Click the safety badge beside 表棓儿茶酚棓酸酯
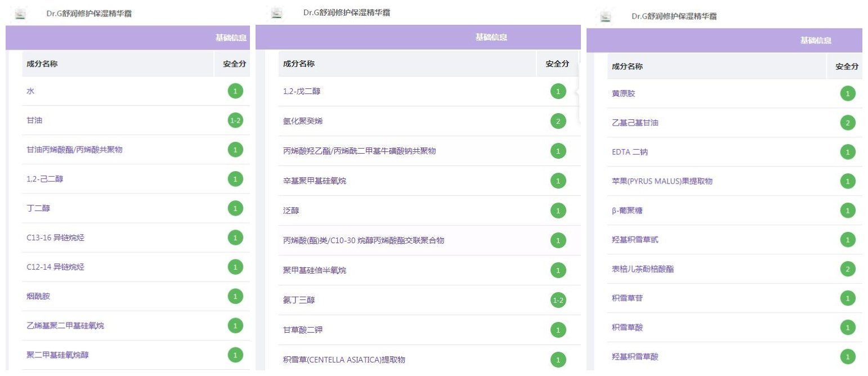Image resolution: width=868 pixels, height=376 pixels. [847, 269]
